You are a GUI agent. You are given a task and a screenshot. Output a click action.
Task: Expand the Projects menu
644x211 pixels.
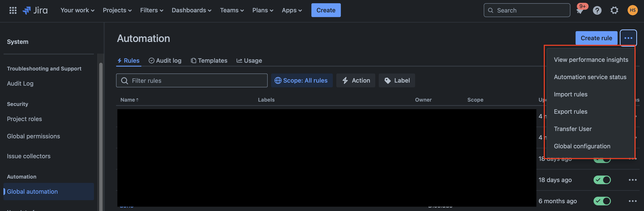coord(117,10)
